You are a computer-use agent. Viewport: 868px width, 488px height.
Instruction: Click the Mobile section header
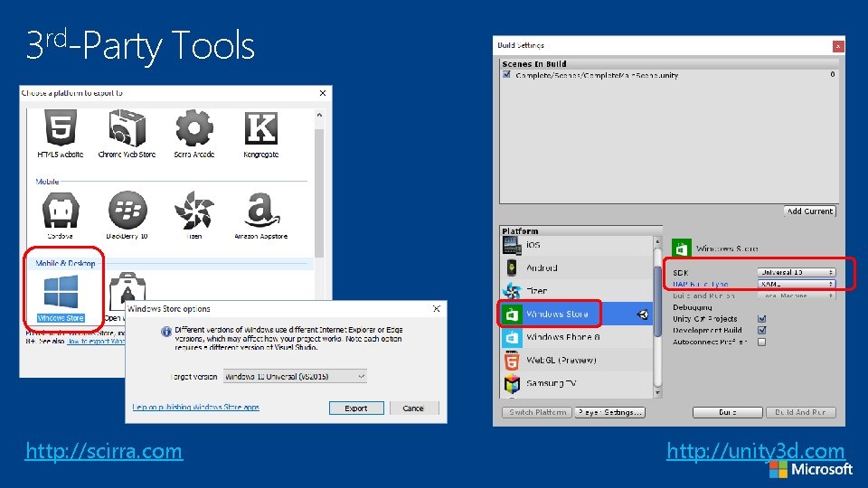pos(47,182)
